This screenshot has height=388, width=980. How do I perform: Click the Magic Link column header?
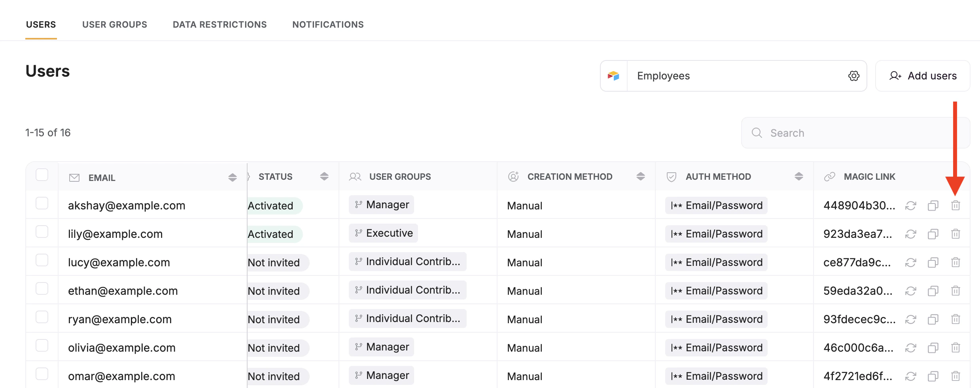869,177
